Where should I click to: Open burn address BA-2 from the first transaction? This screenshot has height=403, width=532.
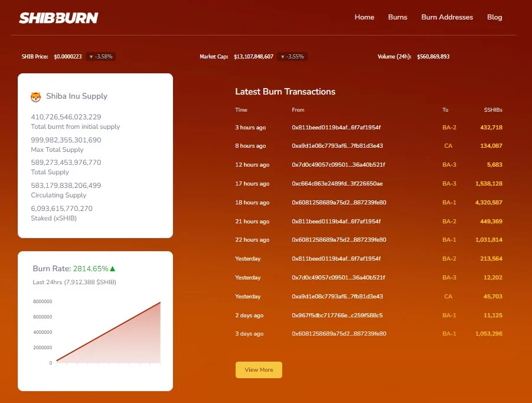(x=448, y=127)
